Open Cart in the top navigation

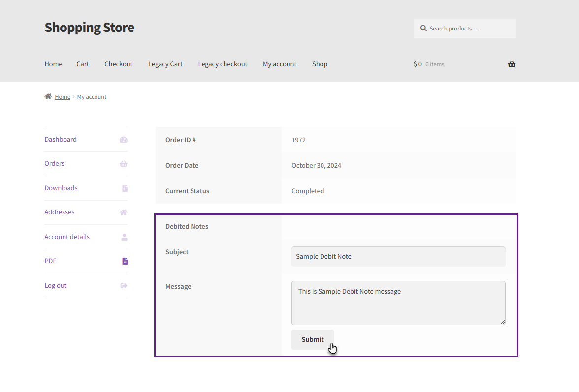[83, 64]
